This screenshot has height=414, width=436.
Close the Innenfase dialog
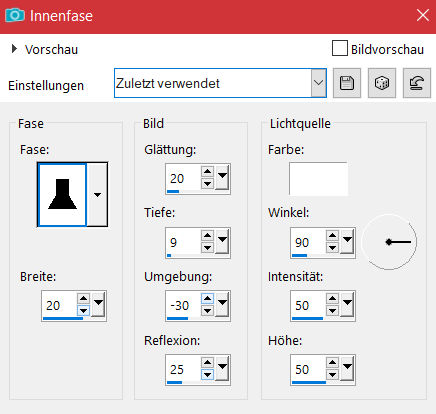(423, 15)
